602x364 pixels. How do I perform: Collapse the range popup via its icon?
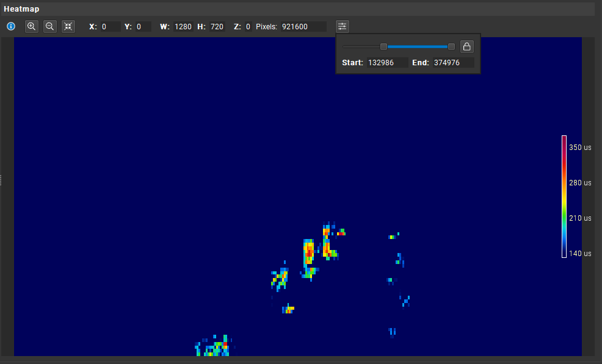pyautogui.click(x=342, y=26)
